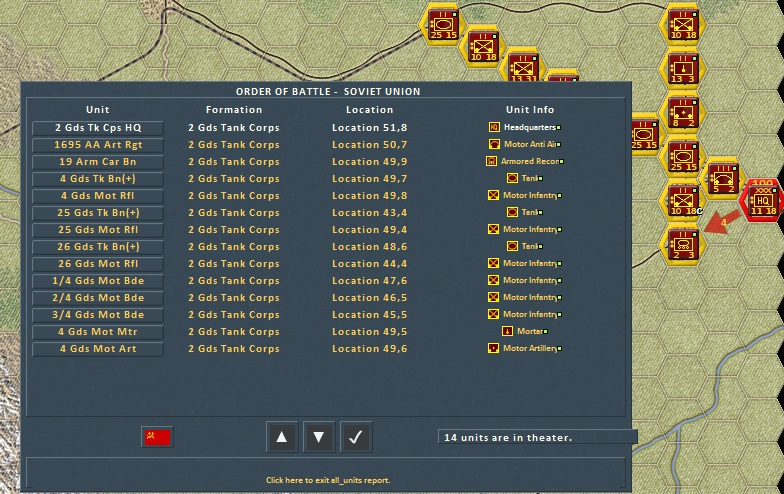Click the Motor Anti Air icon for 1695 AA Art Rgt
This screenshot has width=784, height=494.
[x=494, y=144]
